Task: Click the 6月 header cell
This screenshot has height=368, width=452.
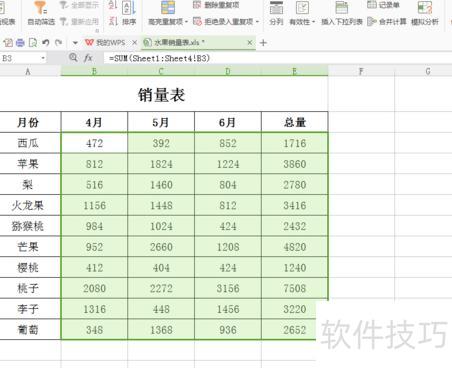Action: 228,122
